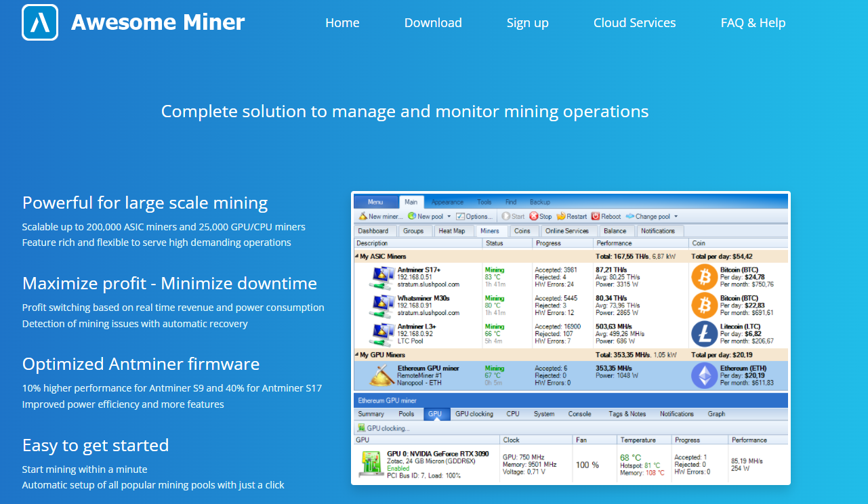Switch to the CPU detail tab

coord(513,414)
